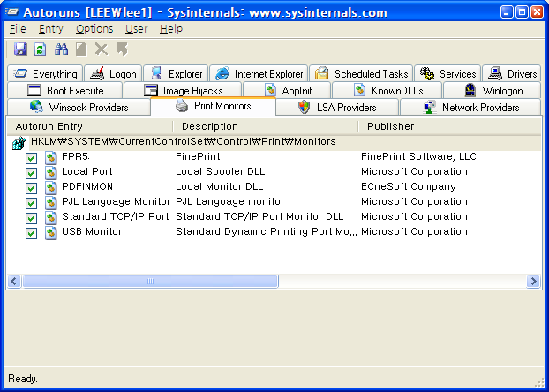Sort by Description column header
The image size is (549, 392).
pyautogui.click(x=266, y=126)
